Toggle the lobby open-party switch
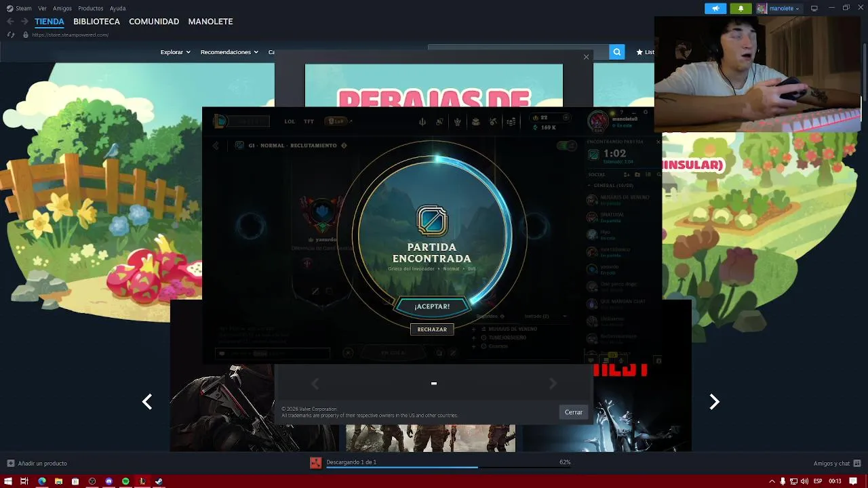868x488 pixels. tap(566, 146)
